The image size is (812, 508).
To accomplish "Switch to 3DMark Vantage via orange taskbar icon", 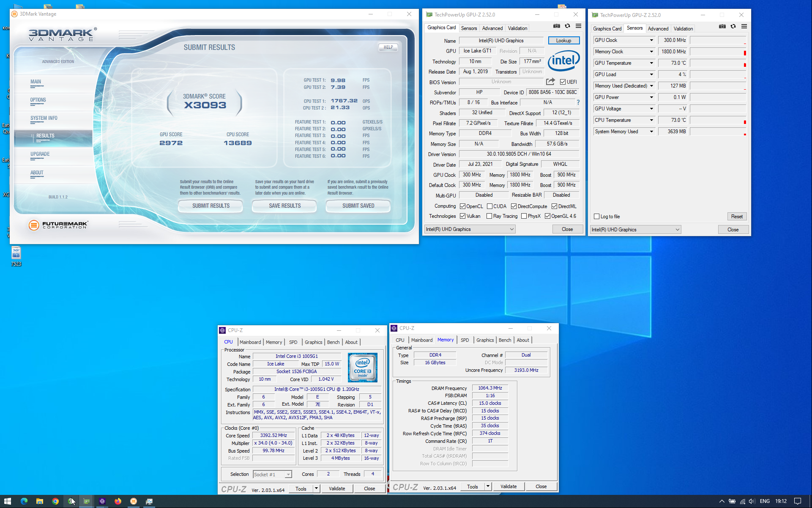I will click(134, 501).
